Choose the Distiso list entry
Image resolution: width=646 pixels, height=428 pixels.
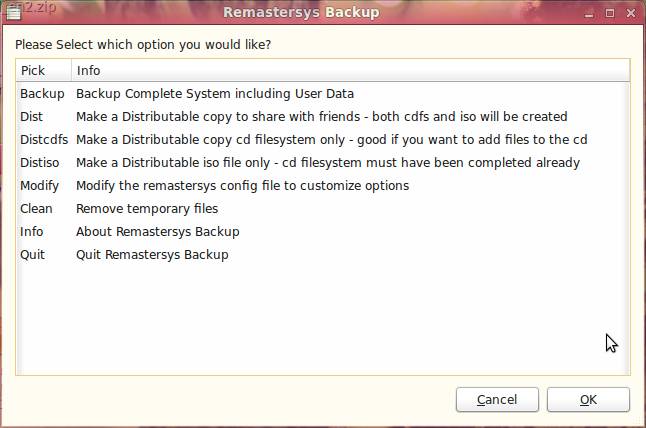point(323,163)
